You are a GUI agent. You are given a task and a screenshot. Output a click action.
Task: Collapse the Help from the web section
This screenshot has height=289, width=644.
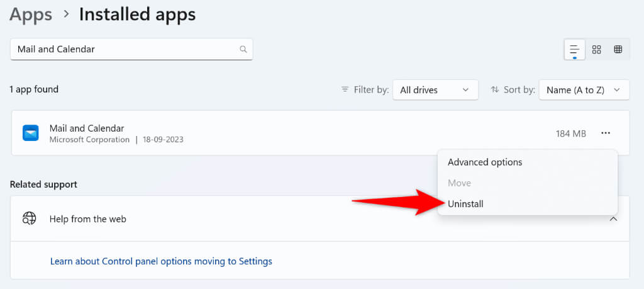click(614, 218)
